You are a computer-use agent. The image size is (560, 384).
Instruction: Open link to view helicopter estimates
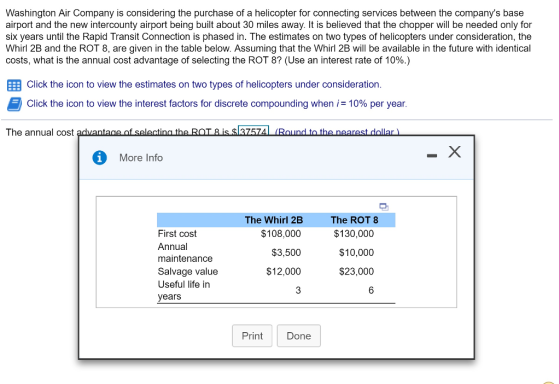coord(204,85)
